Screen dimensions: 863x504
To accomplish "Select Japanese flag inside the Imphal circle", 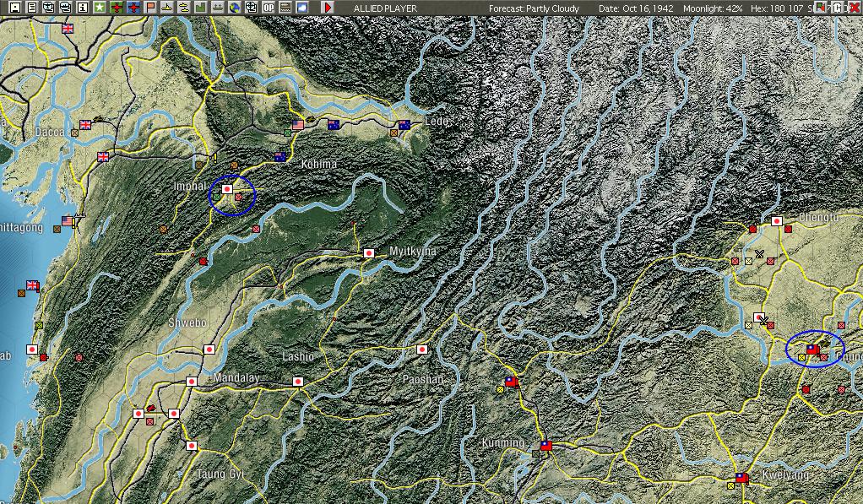I will (227, 189).
